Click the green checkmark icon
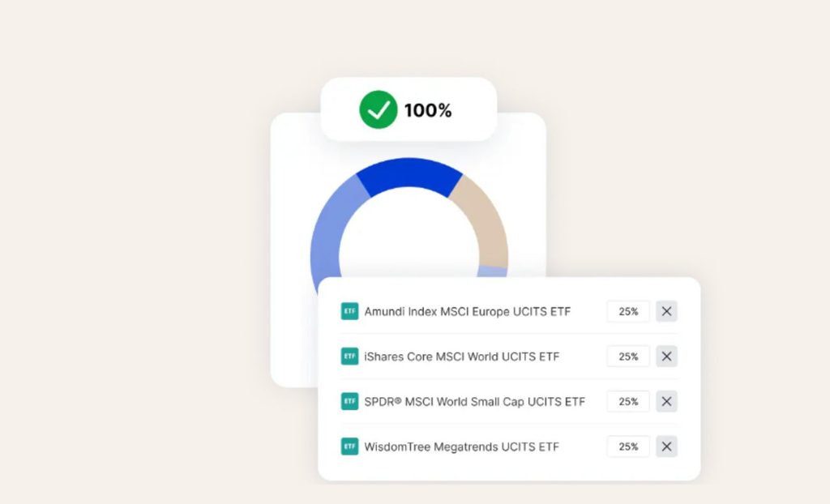The width and height of the screenshot is (830, 504). [378, 109]
